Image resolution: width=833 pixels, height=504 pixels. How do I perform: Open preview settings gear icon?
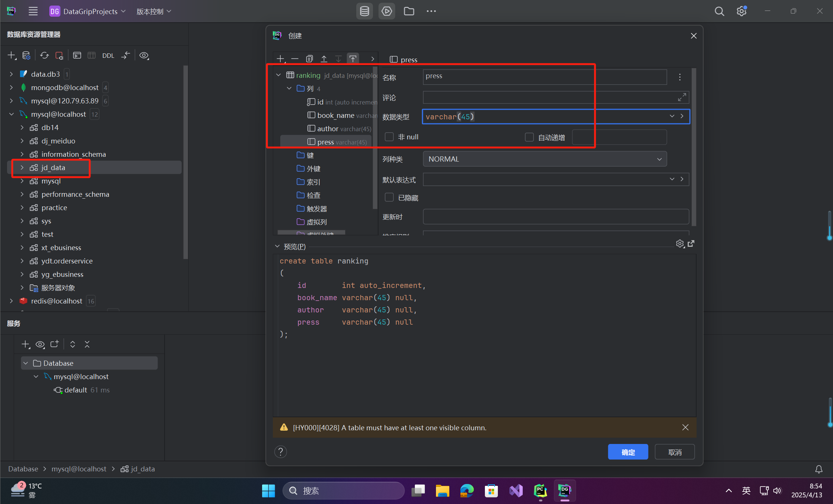[x=680, y=244]
